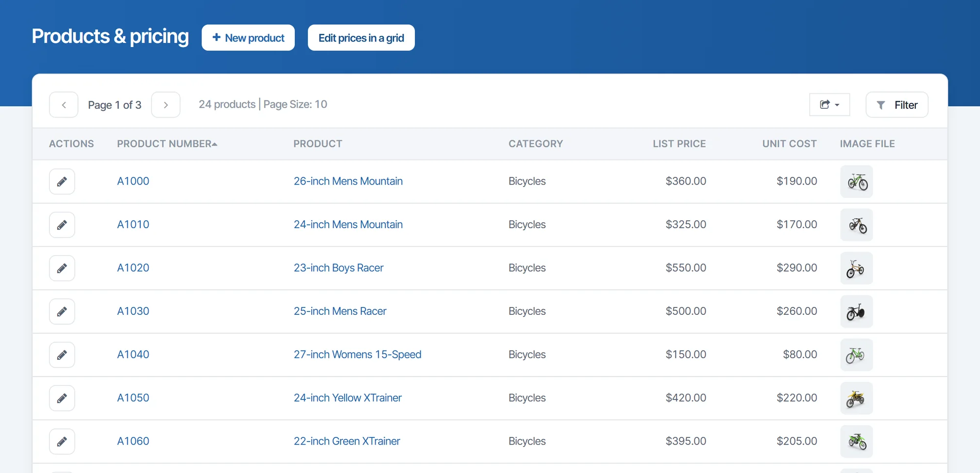This screenshot has width=980, height=473.
Task: Click the pencil icon in the A1030 row
Action: (62, 311)
